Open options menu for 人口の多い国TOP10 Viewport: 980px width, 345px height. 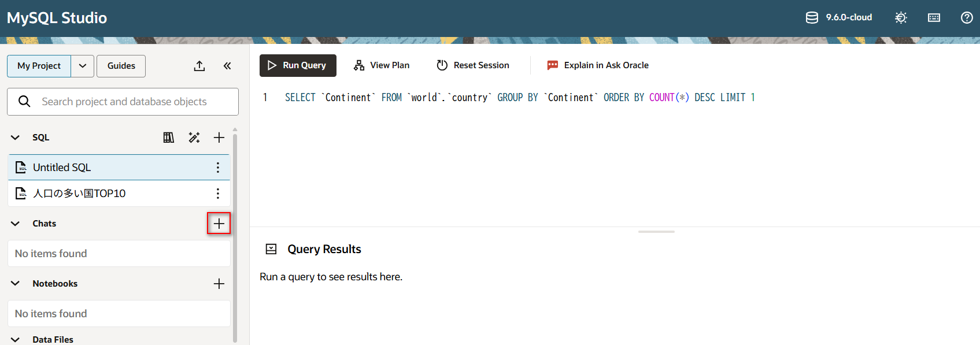217,194
